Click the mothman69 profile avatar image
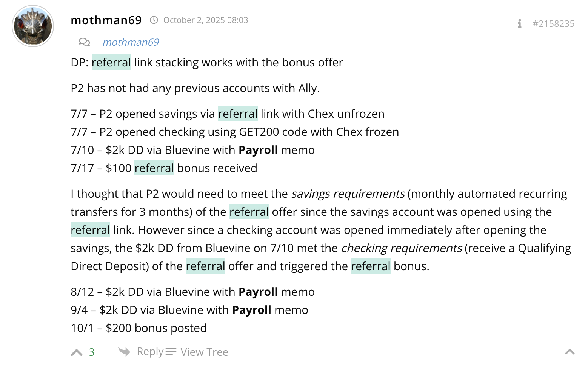Image resolution: width=588 pixels, height=369 pixels. click(33, 26)
